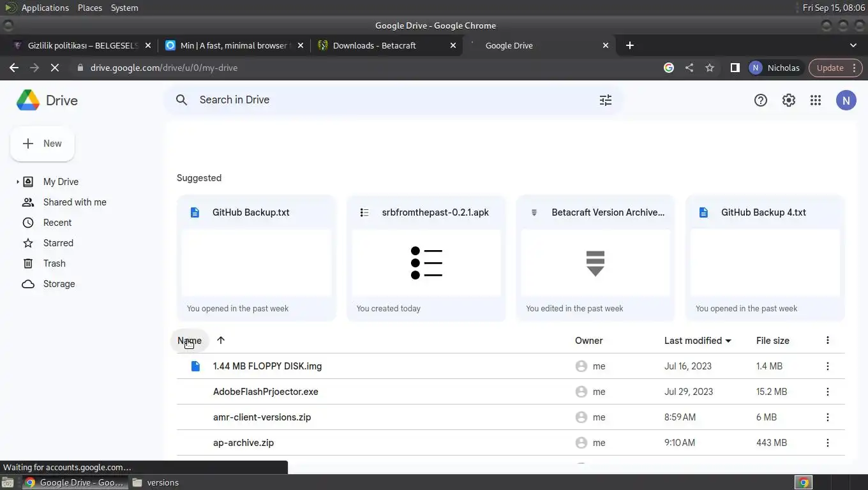Click the Chrome icon in bottom tray
This screenshot has width=868, height=490.
pyautogui.click(x=804, y=482)
